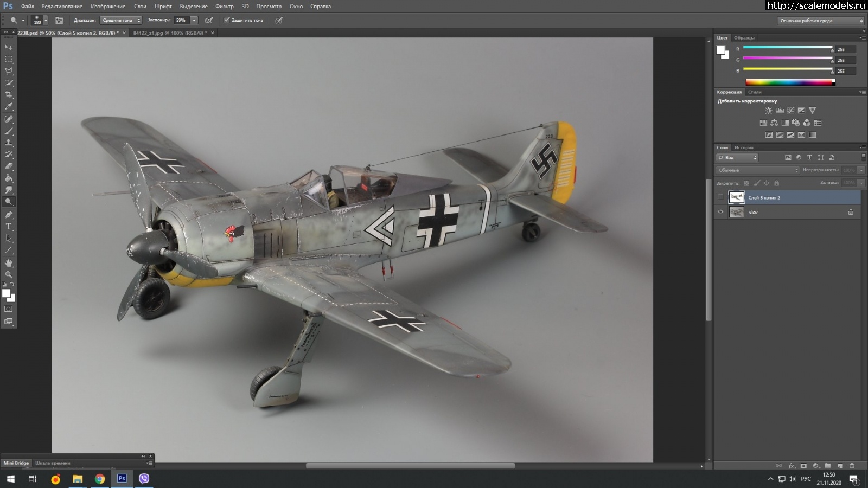
Task: Toggle layer filtering switch
Action: tap(863, 157)
